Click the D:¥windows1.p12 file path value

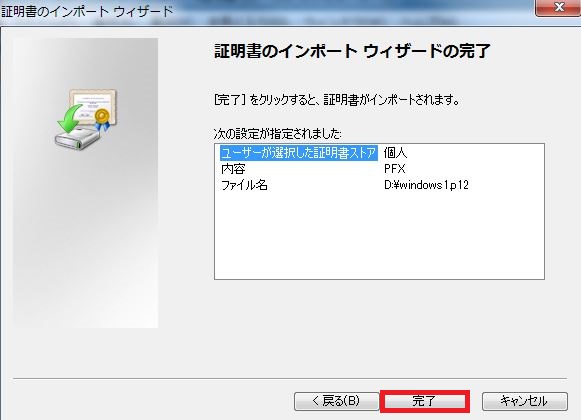(x=426, y=185)
